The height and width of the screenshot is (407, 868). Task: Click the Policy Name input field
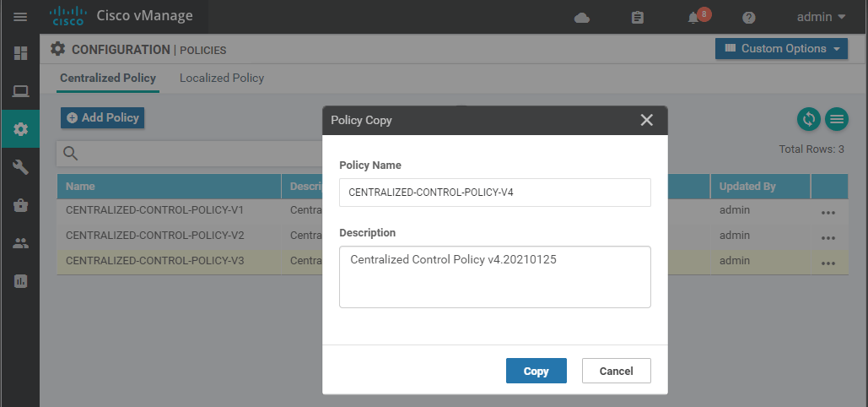(x=495, y=193)
